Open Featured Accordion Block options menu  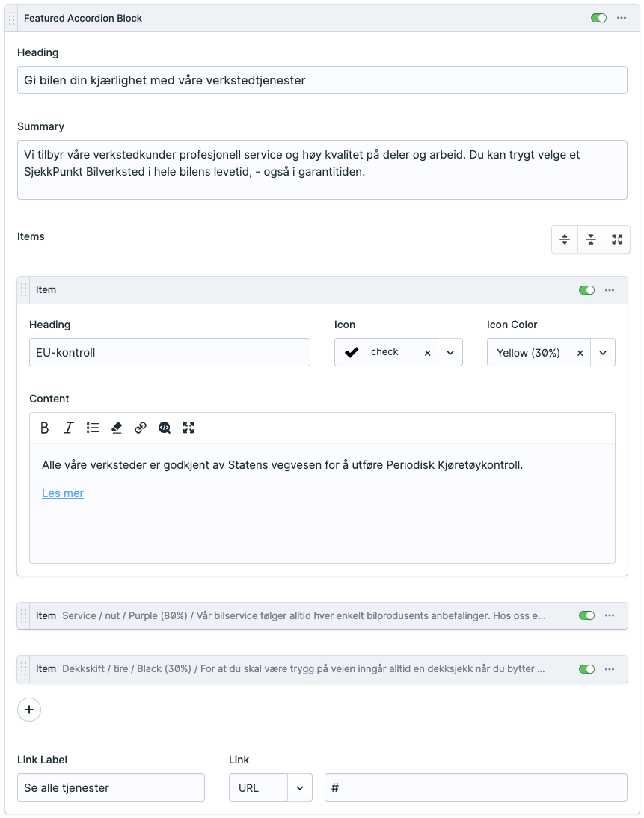point(622,18)
